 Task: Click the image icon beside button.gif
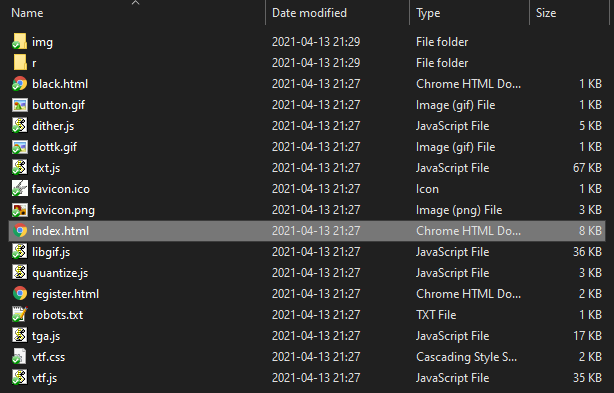pyautogui.click(x=20, y=105)
